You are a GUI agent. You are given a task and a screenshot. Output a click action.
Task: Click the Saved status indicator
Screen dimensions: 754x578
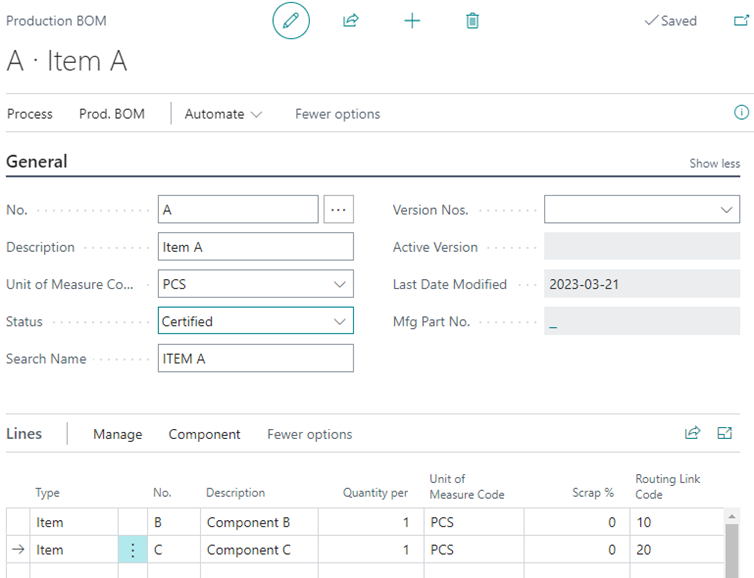click(x=670, y=21)
